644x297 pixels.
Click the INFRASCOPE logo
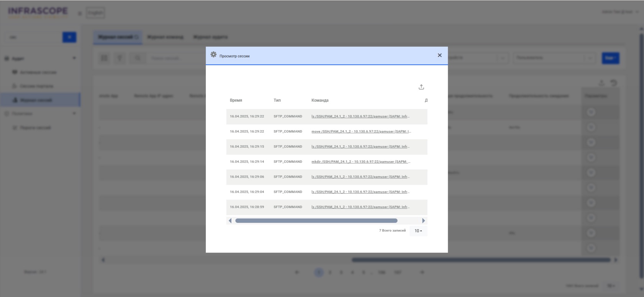click(x=38, y=12)
